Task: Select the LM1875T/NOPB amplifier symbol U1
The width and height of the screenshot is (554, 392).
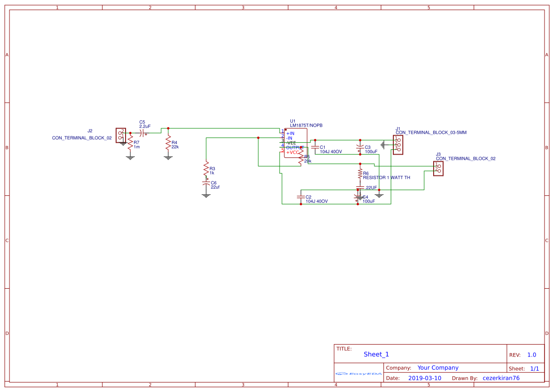Action: click(x=296, y=142)
